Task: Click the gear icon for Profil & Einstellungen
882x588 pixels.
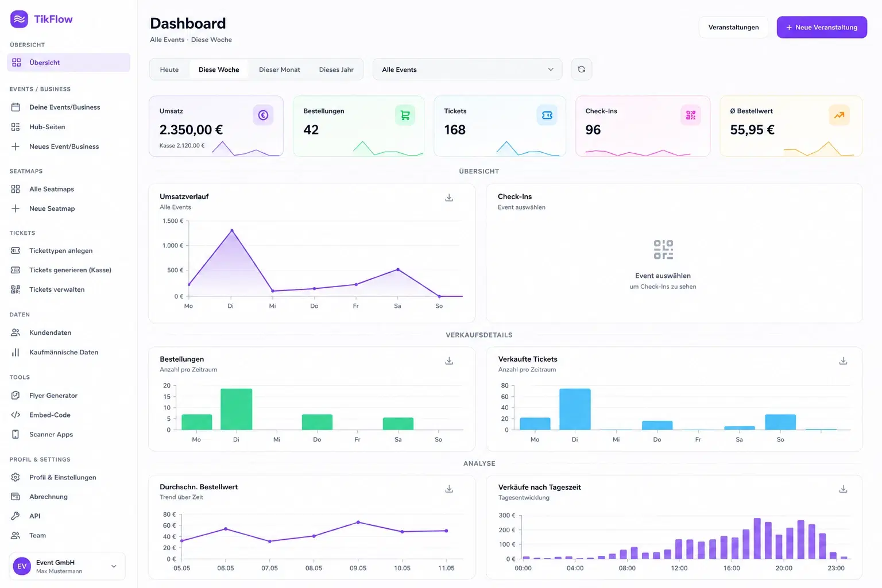Action: (x=16, y=477)
